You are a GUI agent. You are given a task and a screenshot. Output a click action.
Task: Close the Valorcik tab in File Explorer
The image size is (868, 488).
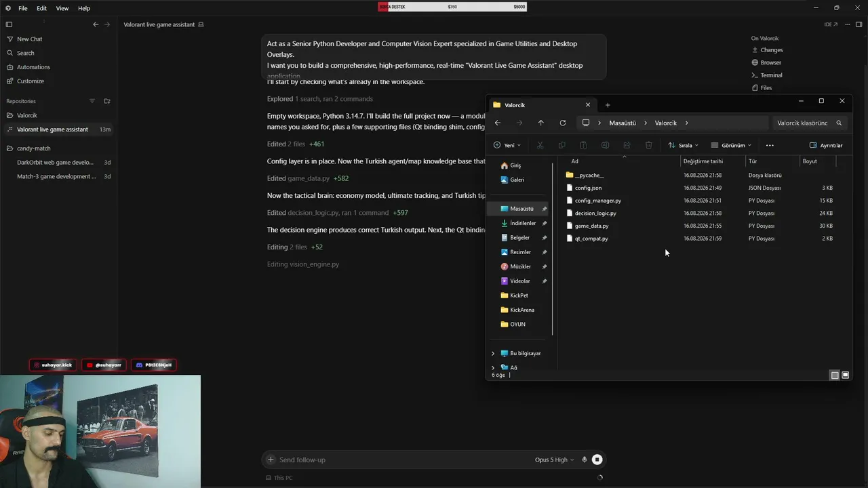point(588,105)
